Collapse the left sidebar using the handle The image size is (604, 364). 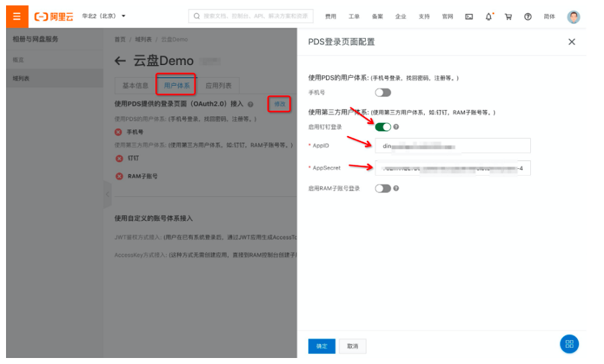click(107, 194)
